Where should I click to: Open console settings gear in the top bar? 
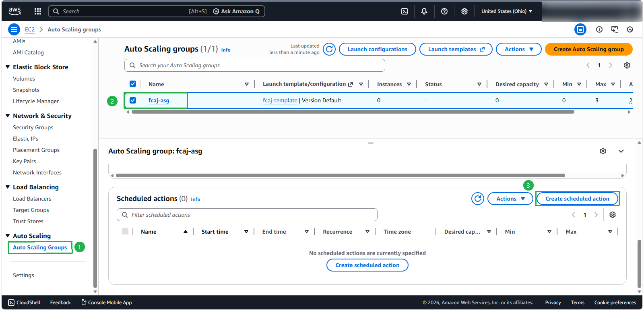coord(464,11)
